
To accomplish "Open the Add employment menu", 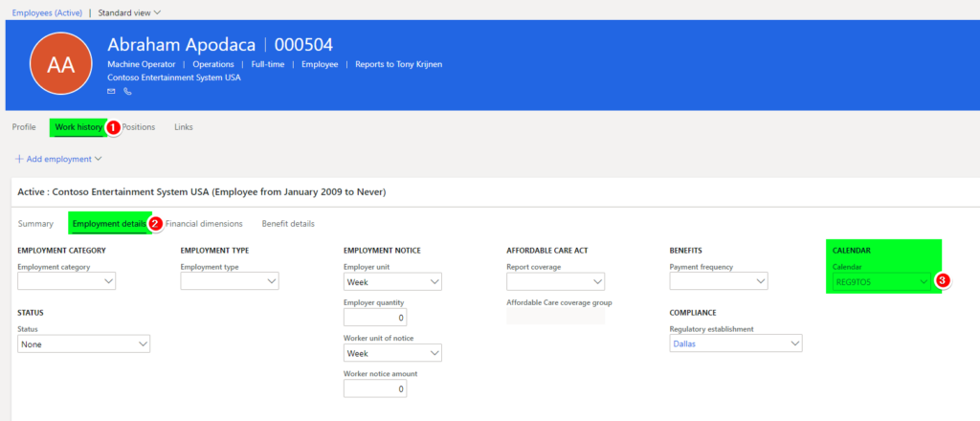I will coord(58,159).
